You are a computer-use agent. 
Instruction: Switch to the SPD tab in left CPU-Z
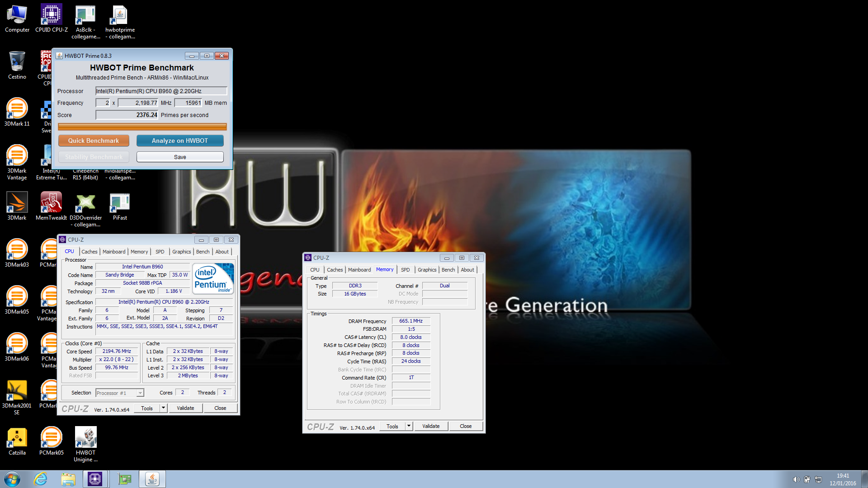pos(160,252)
